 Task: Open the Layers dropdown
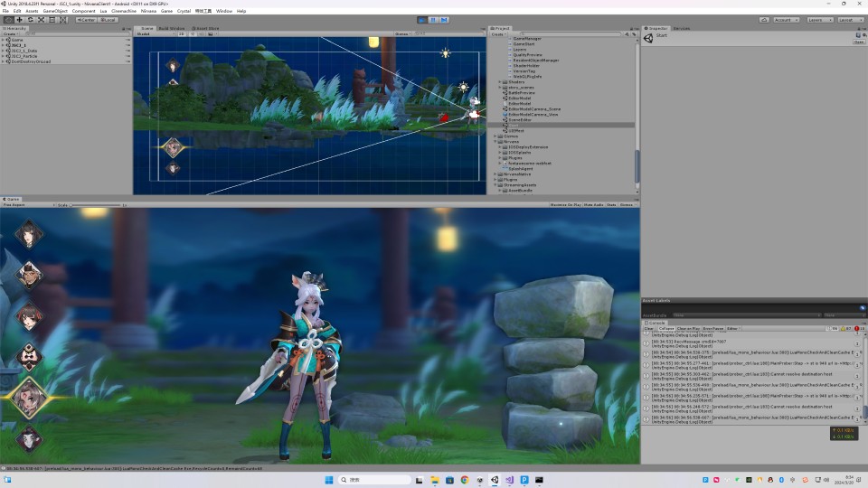tap(820, 19)
